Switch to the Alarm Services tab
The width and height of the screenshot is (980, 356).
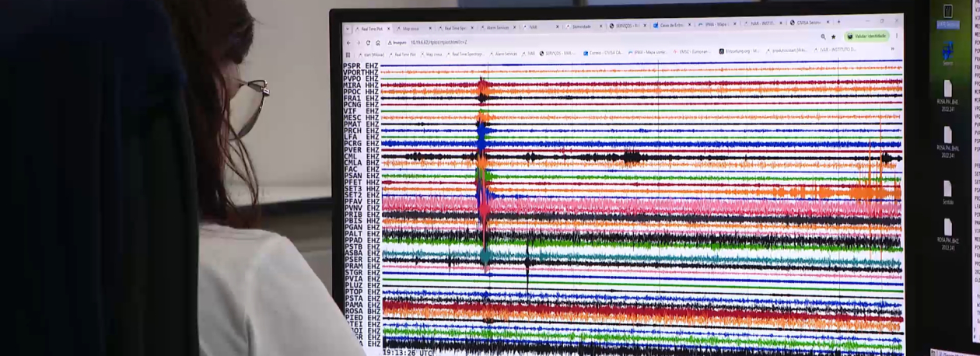pyautogui.click(x=498, y=28)
